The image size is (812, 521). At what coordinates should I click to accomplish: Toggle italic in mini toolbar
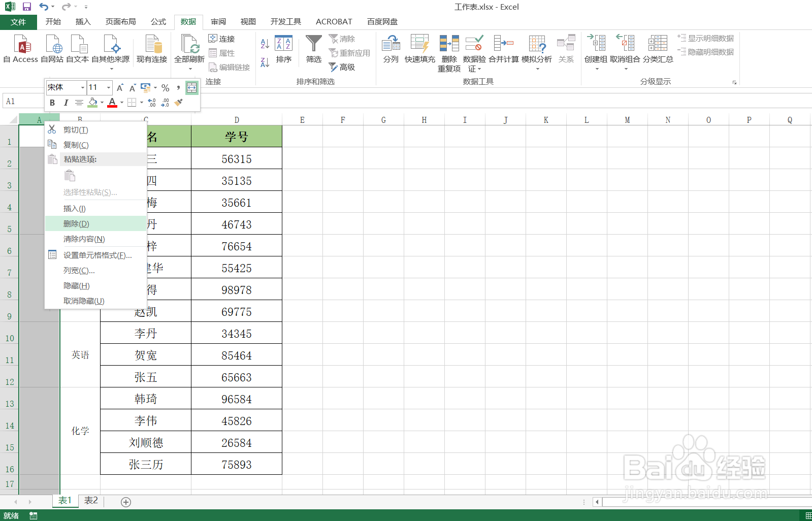66,103
